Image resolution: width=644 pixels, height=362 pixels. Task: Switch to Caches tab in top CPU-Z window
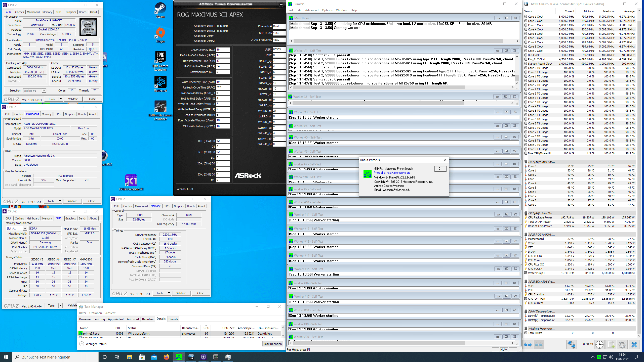(20, 12)
